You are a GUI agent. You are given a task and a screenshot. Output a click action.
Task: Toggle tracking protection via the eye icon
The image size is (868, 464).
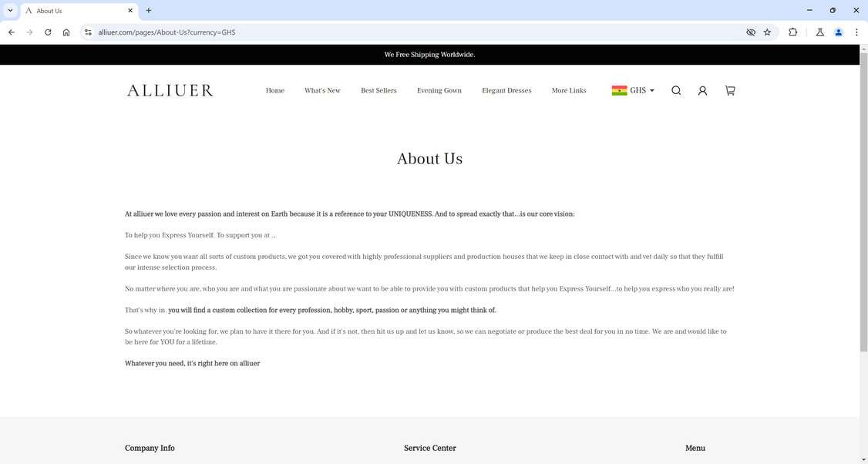(749, 32)
